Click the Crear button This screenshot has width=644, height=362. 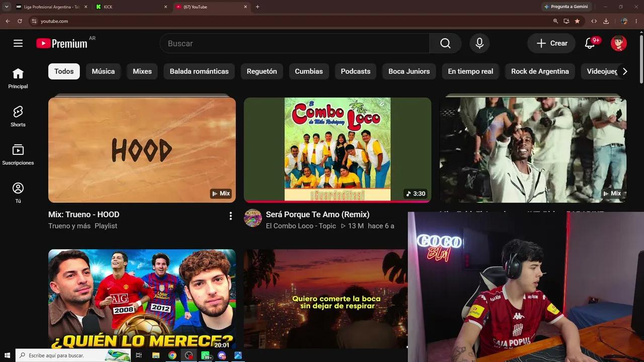pyautogui.click(x=551, y=43)
